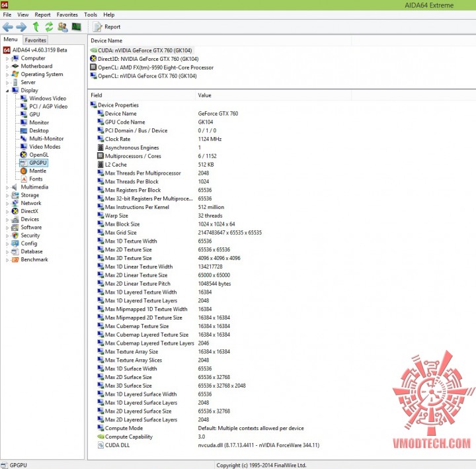This screenshot has width=476, height=469.
Task: Click the Refresh toolbar icon
Action: [49, 26]
